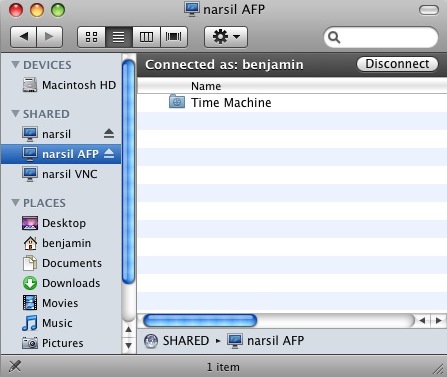Click the Disconnect button
447x377 pixels.
[x=397, y=64]
